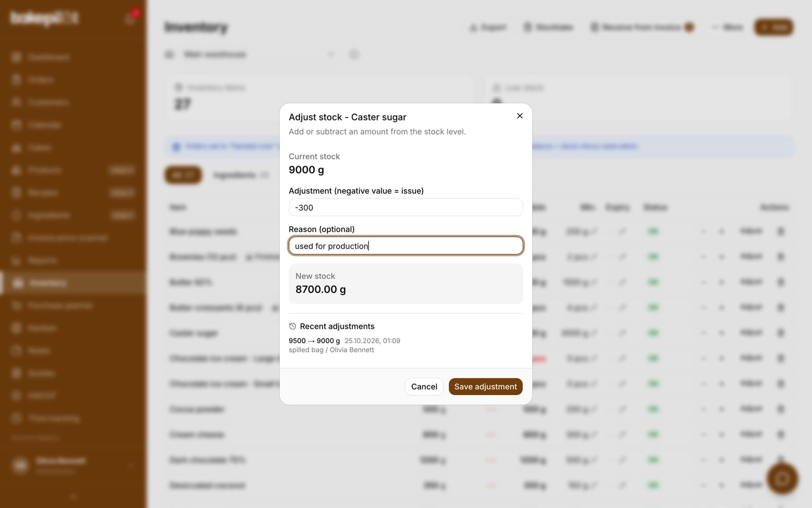Cancel the stock adjustment

tap(424, 387)
